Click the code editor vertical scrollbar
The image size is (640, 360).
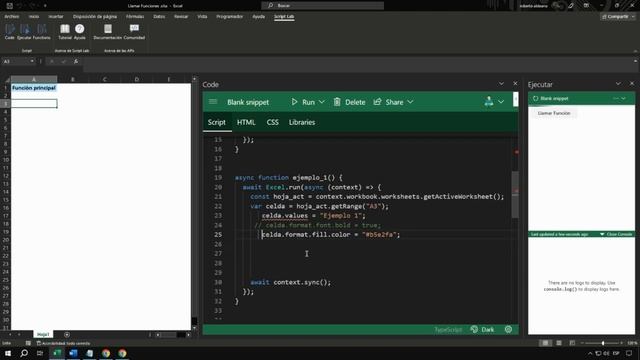click(515, 194)
